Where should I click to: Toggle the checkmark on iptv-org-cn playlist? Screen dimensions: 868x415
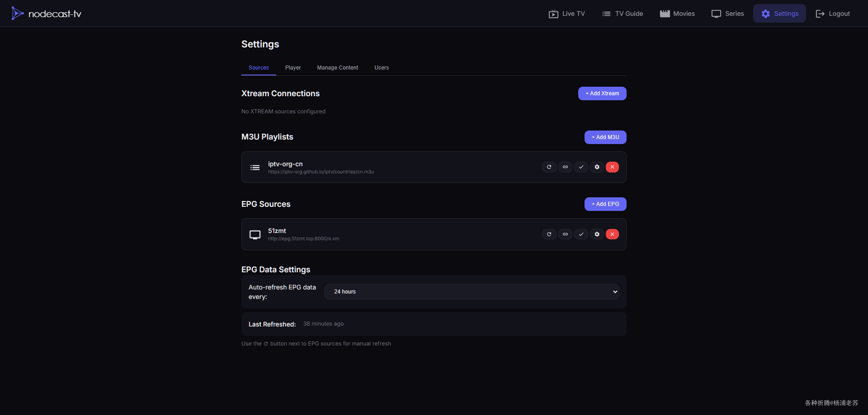click(x=581, y=167)
